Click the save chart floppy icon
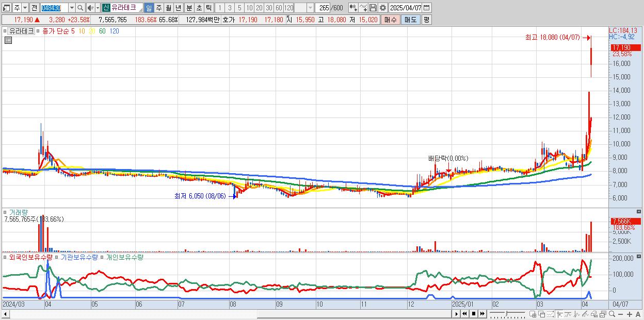Viewport: 644px width, 320px height. point(373,8)
